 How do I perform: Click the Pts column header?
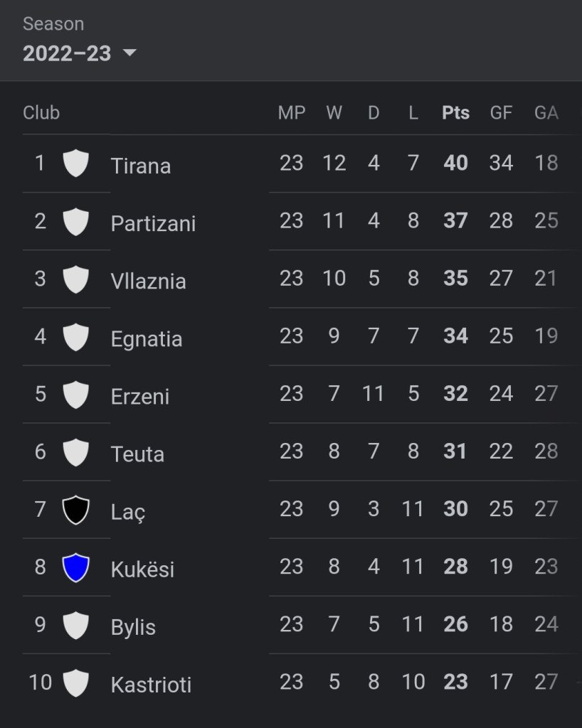click(455, 113)
